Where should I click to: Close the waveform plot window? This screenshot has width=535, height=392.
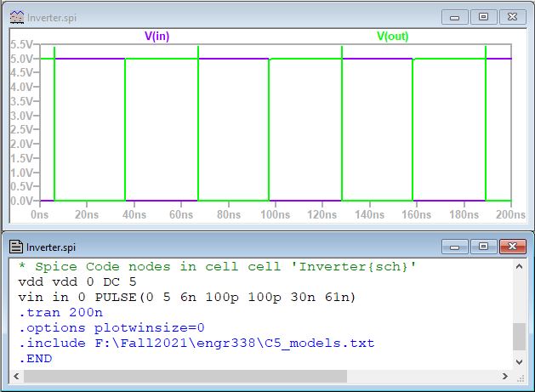click(x=510, y=16)
